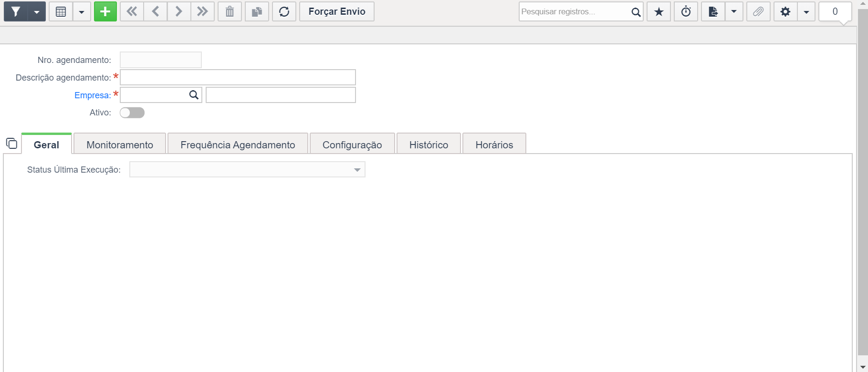Open the filter dropdown arrow
Viewport: 868px width, 372px height.
37,12
